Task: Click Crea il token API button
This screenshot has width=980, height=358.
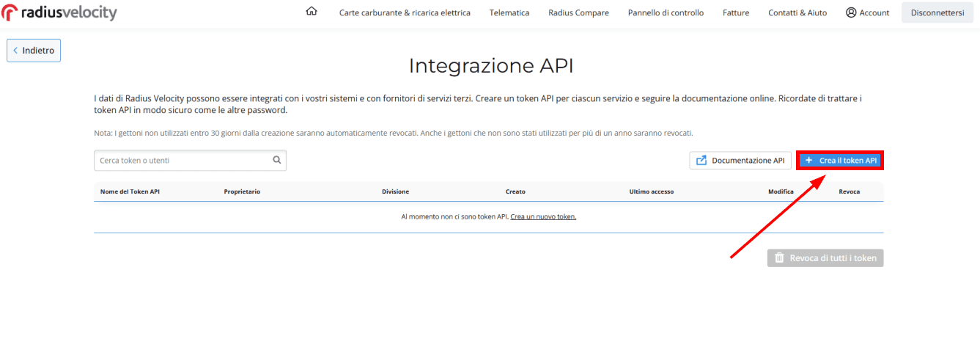Action: tap(841, 161)
